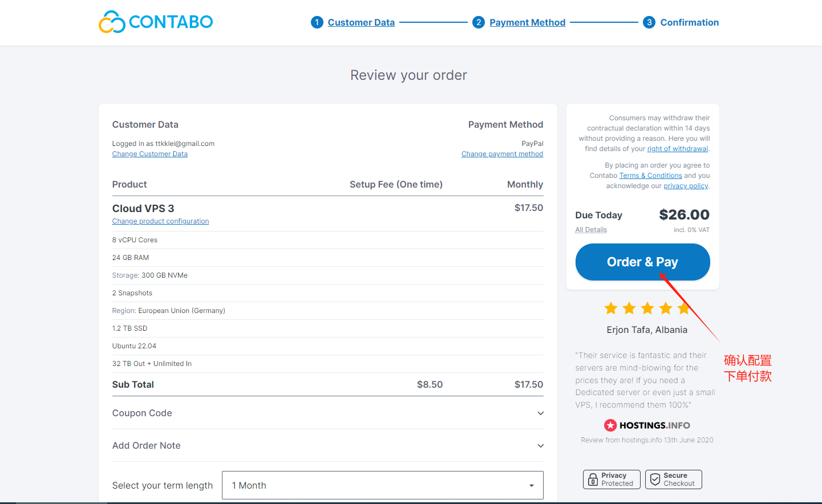Click the 1.2 TB SSD row
Image resolution: width=822 pixels, height=504 pixels.
pos(328,328)
